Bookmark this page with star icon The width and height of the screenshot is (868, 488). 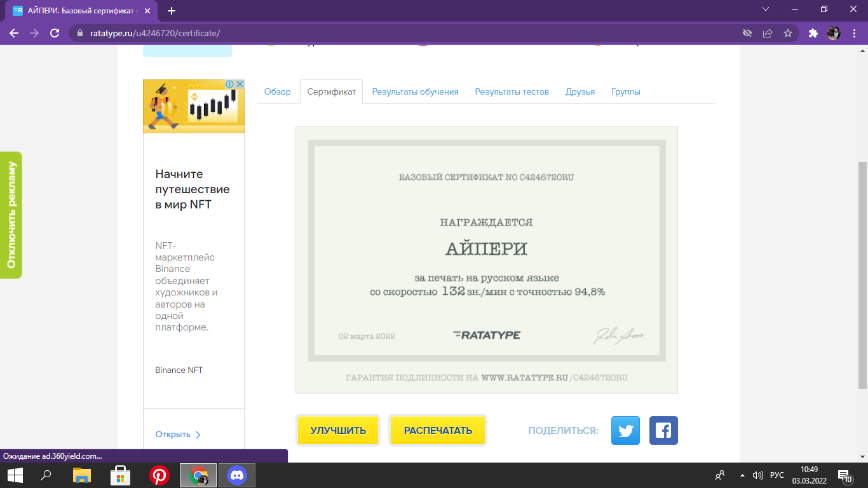tap(788, 33)
